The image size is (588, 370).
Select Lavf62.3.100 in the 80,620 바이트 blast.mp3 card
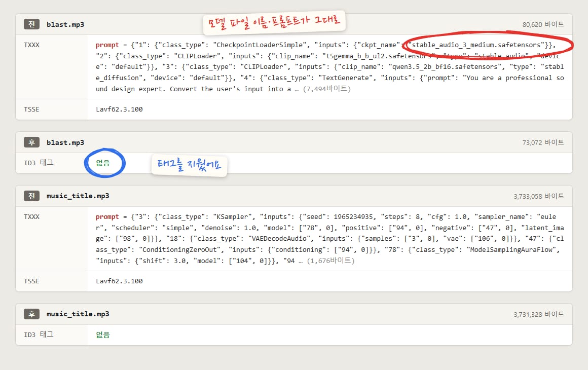(119, 109)
